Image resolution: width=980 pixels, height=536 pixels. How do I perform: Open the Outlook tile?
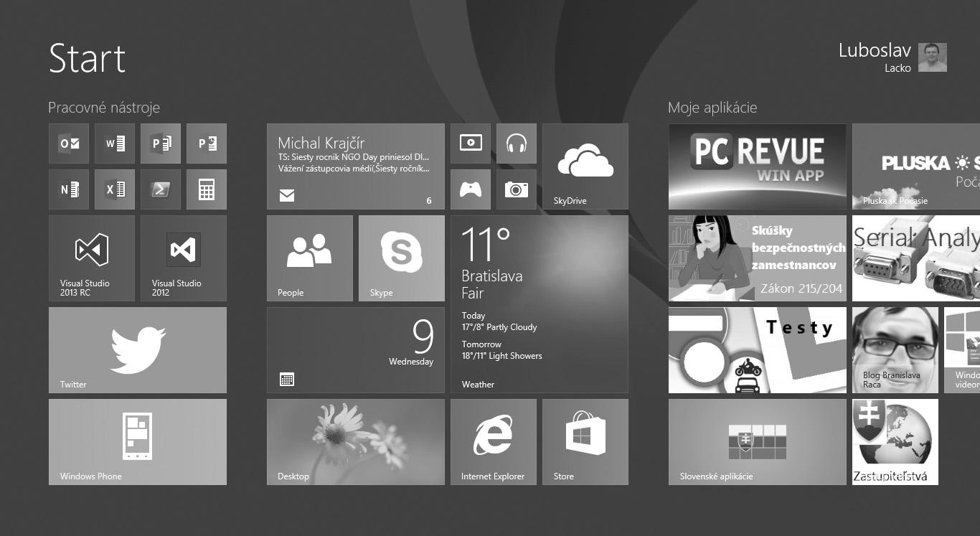[69, 144]
